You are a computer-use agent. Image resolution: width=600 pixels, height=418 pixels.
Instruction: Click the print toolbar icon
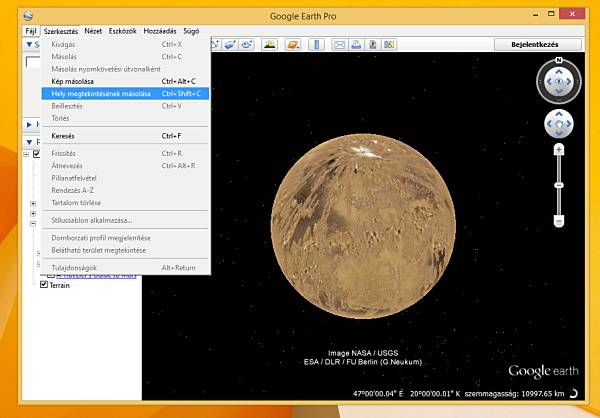pos(356,44)
